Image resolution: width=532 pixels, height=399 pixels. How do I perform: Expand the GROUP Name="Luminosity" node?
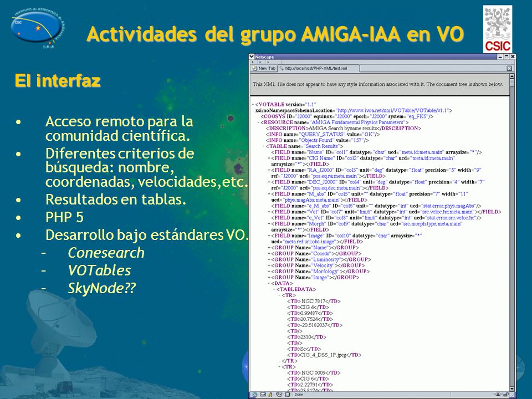[x=269, y=259]
